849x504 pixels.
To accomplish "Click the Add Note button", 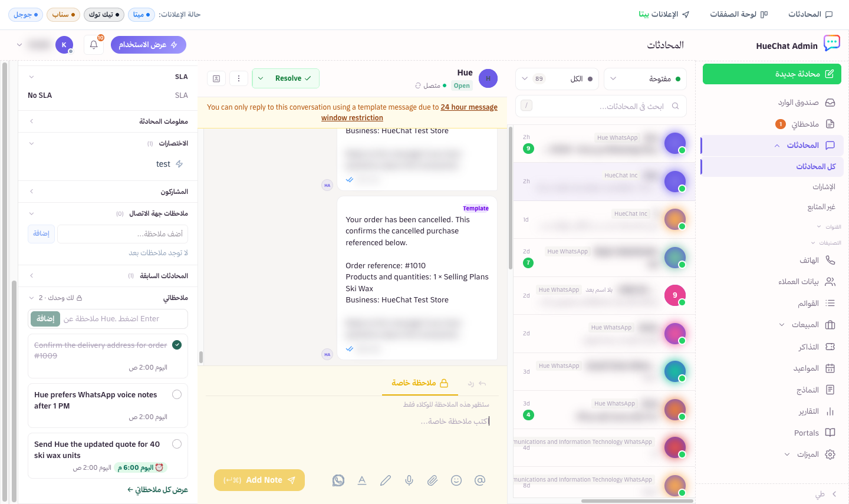I will [259, 480].
